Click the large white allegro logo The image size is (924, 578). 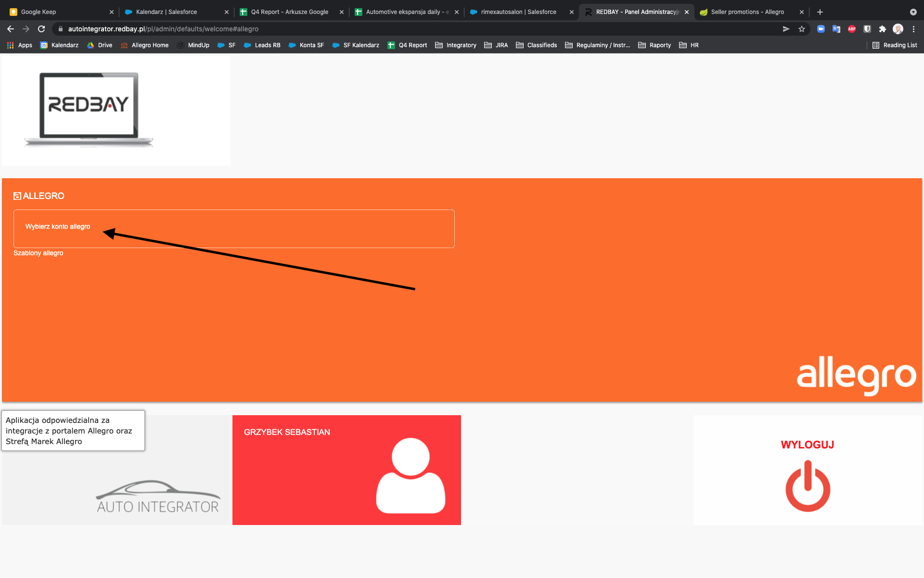coord(857,376)
